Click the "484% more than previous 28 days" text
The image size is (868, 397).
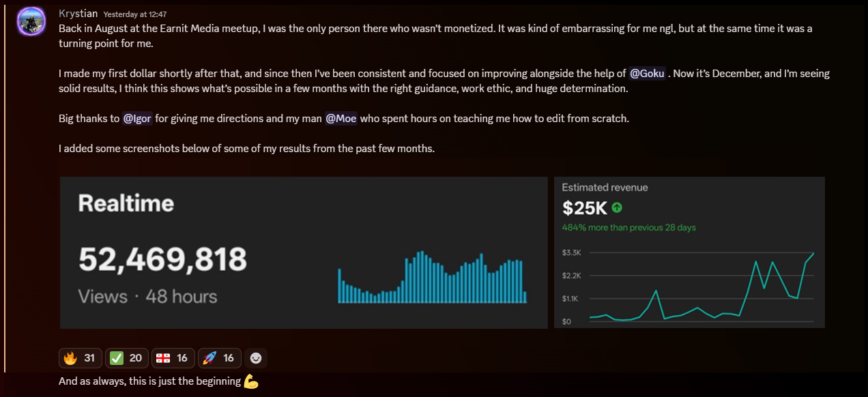pyautogui.click(x=628, y=227)
